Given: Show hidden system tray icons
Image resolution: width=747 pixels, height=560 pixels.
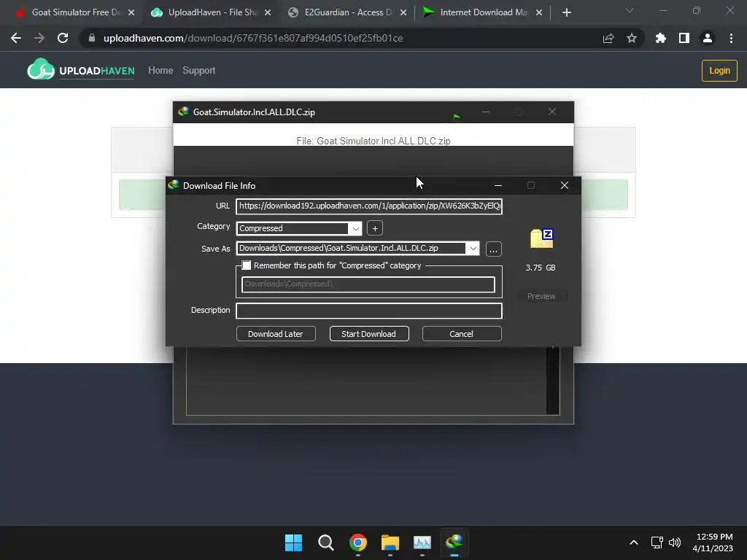Looking at the screenshot, I should (634, 542).
